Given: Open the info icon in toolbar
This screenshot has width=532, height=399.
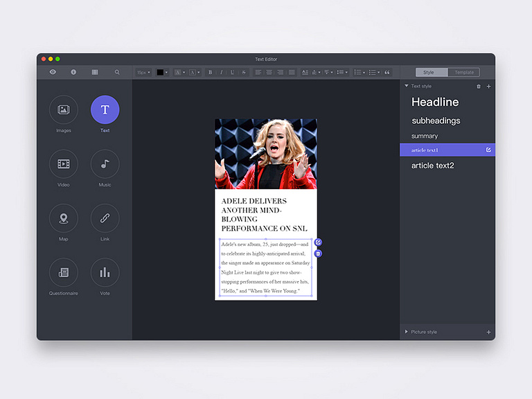Looking at the screenshot, I should click(73, 72).
